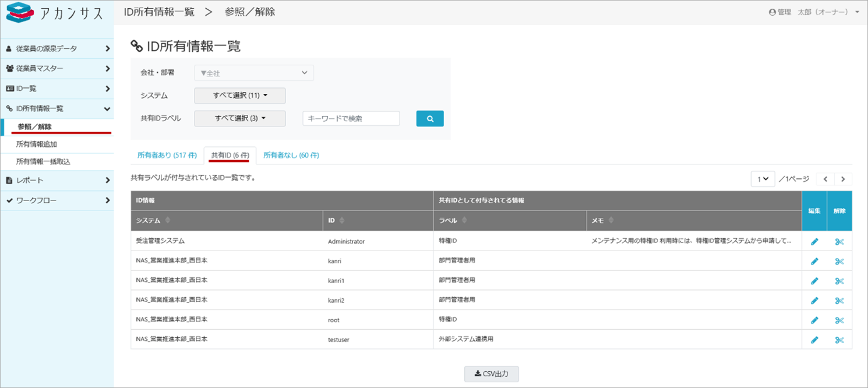Click the キーワードで検索 input field

(351, 118)
